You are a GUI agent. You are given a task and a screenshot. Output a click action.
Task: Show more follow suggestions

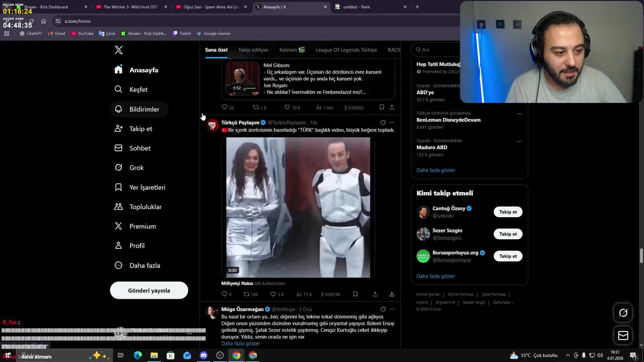(x=436, y=276)
